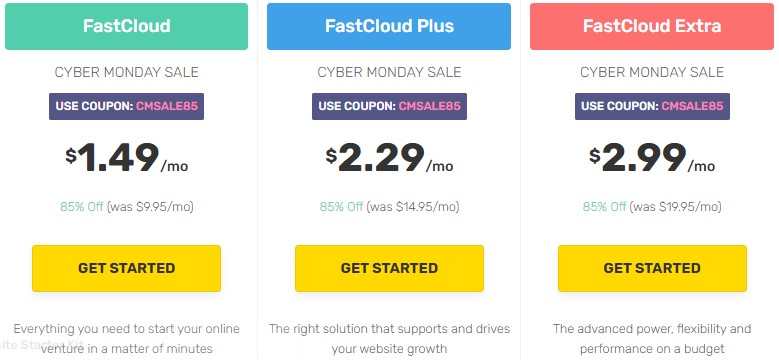The width and height of the screenshot is (779, 360).
Task: Click 85% Off text for $19.95 plan
Action: click(x=604, y=207)
